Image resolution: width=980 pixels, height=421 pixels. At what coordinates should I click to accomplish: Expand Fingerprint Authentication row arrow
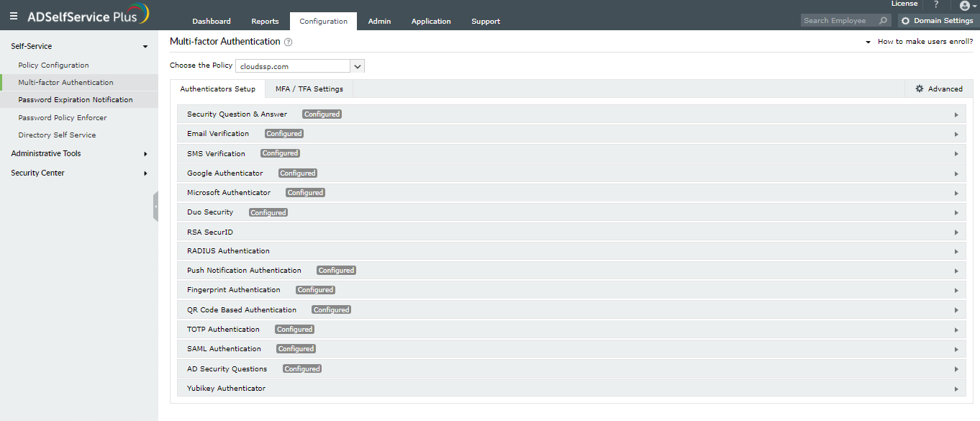pos(956,290)
